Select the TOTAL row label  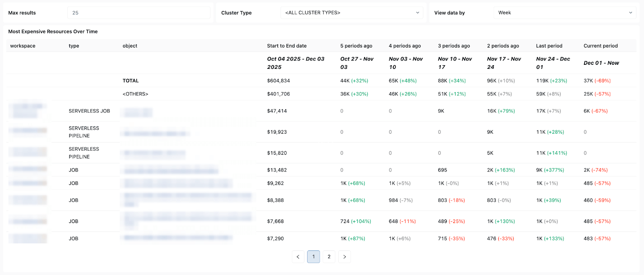pos(131,81)
